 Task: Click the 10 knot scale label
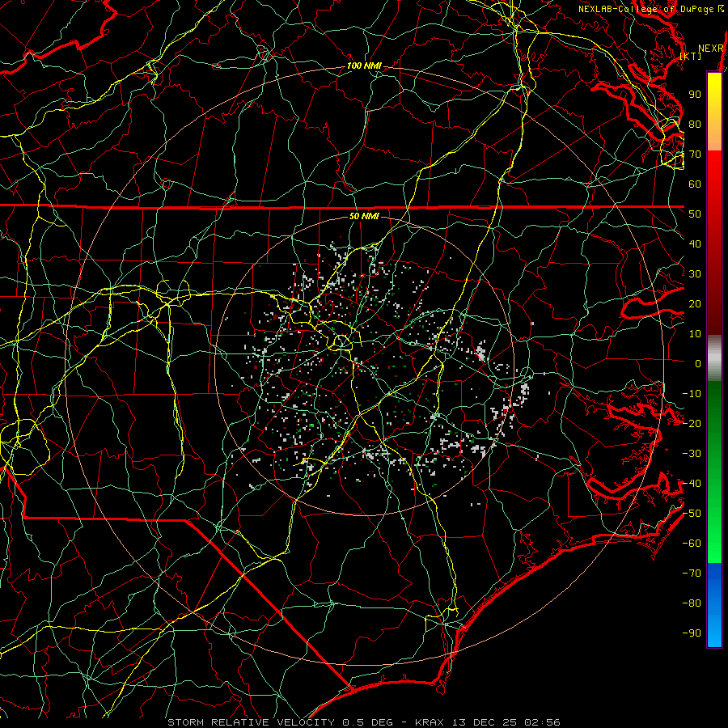695,334
